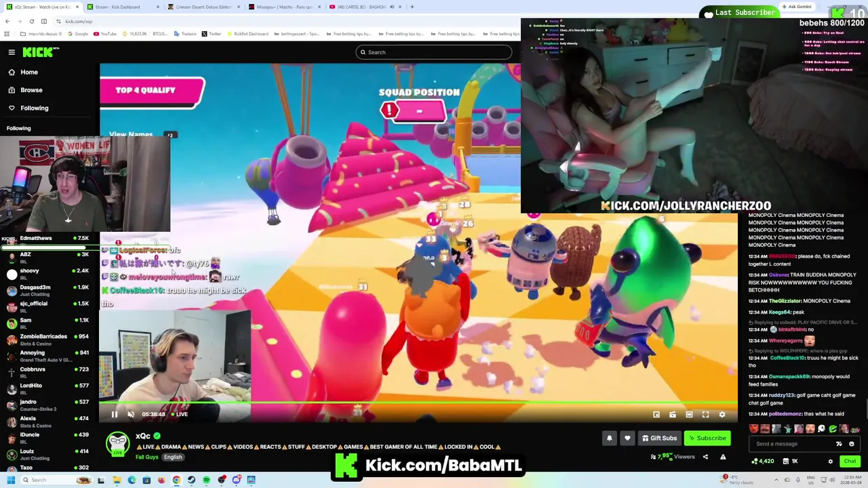Image resolution: width=868 pixels, height=488 pixels.
Task: Open ABZ channel in sidebar
Action: [x=47, y=257]
